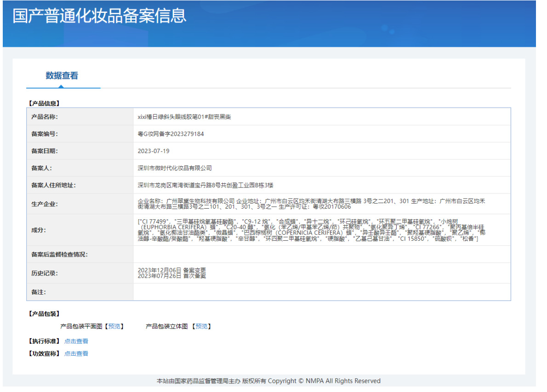This screenshot has width=547, height=392.
Task: Click the 备案编号 label cell
Action: point(80,134)
